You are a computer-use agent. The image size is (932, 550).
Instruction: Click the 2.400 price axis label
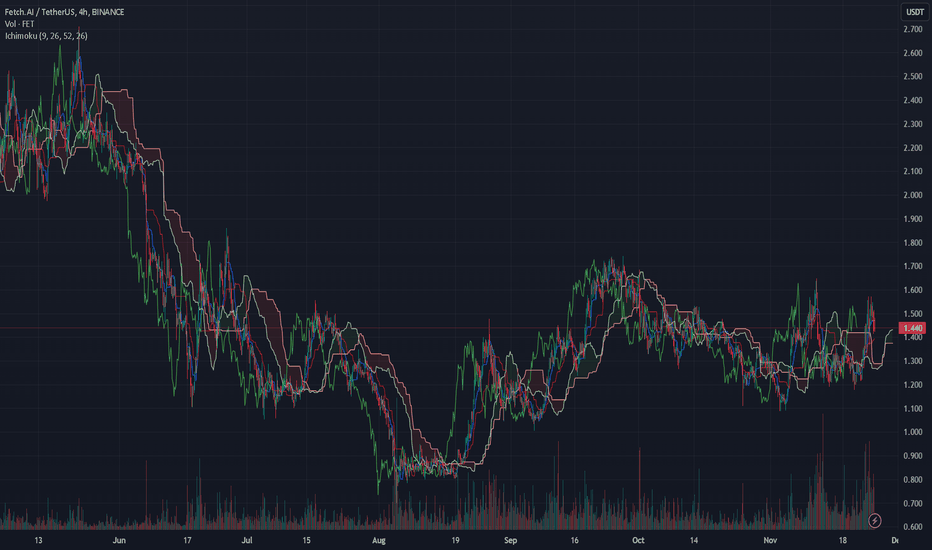point(913,100)
